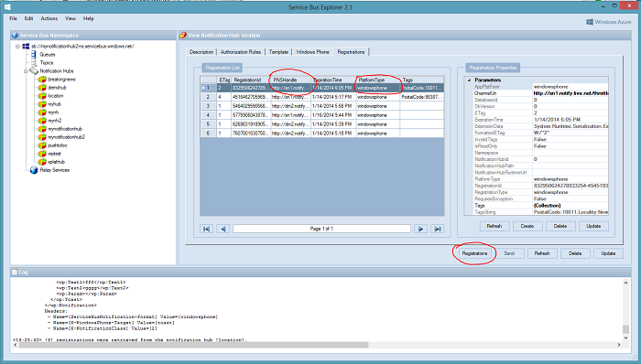The height and width of the screenshot is (364, 641).
Task: Select the Topics folder icon
Action: coord(34,62)
